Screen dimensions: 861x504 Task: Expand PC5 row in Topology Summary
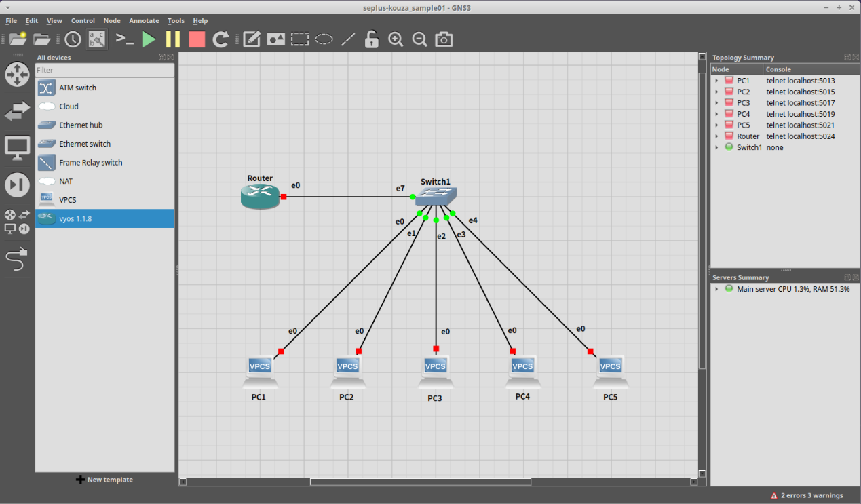click(716, 125)
